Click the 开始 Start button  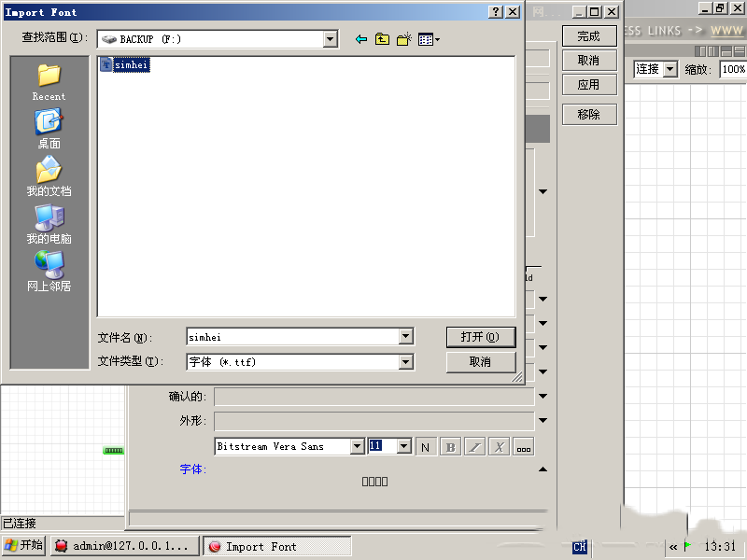pos(23,546)
